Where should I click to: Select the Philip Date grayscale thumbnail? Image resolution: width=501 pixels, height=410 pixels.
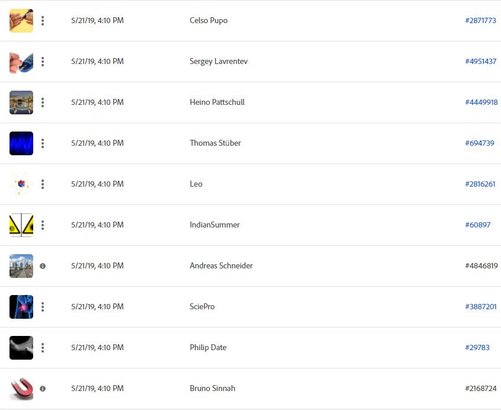pos(21,348)
